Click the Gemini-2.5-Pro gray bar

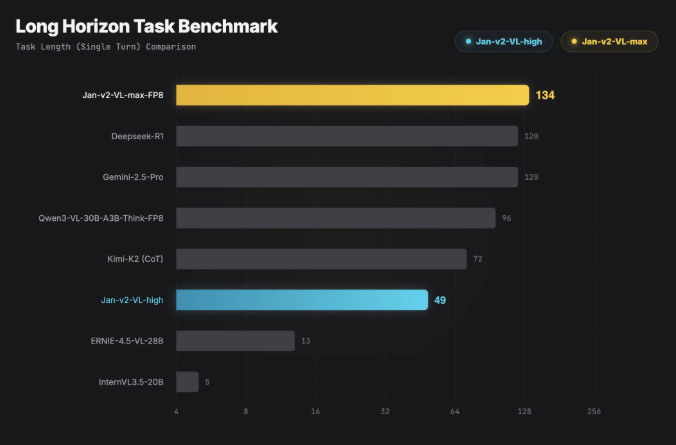[347, 177]
